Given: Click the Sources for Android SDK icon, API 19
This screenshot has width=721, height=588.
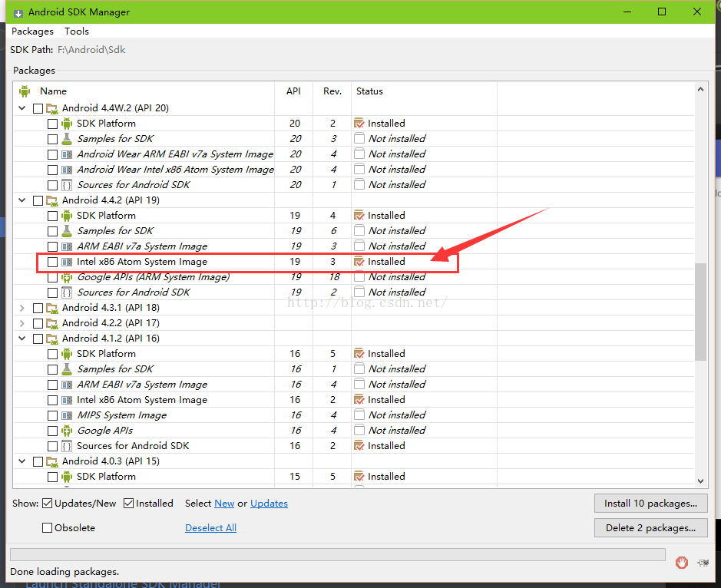Looking at the screenshot, I should (x=67, y=292).
